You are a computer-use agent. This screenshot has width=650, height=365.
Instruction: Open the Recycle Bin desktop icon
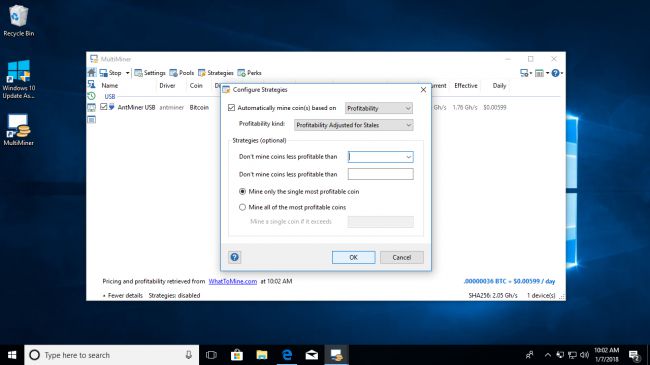coord(18,21)
